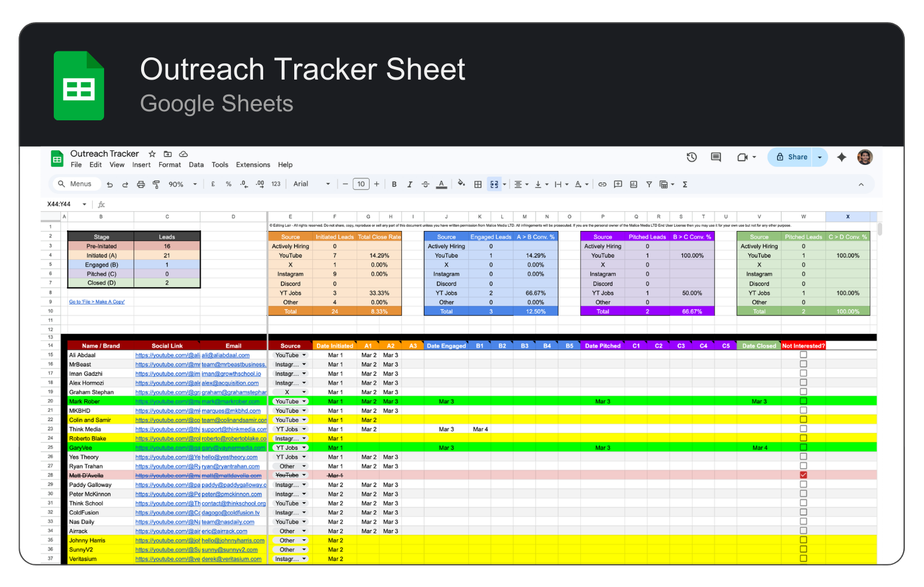The width and height of the screenshot is (924, 587).
Task: Click the print icon
Action: click(x=141, y=184)
